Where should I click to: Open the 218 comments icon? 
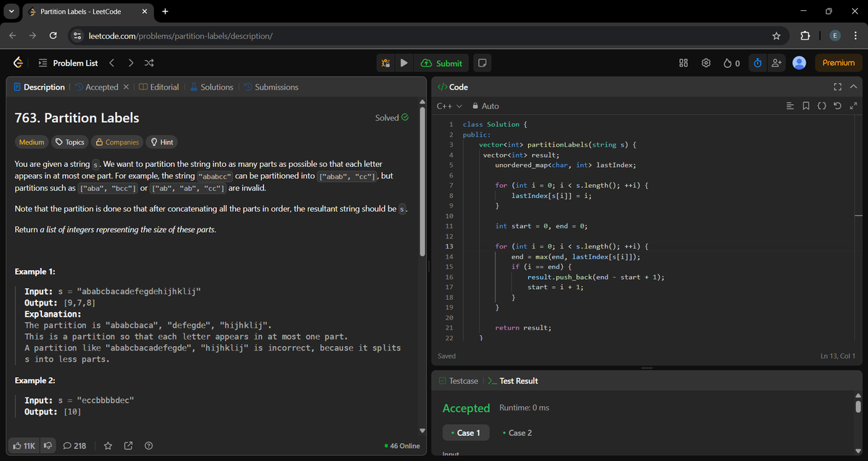pos(75,446)
